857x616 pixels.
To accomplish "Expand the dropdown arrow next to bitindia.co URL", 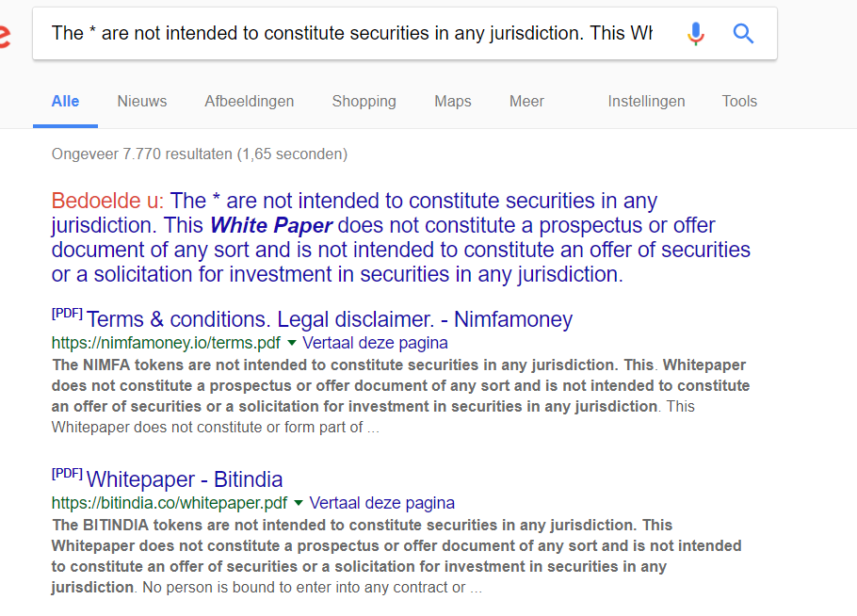I will (299, 503).
